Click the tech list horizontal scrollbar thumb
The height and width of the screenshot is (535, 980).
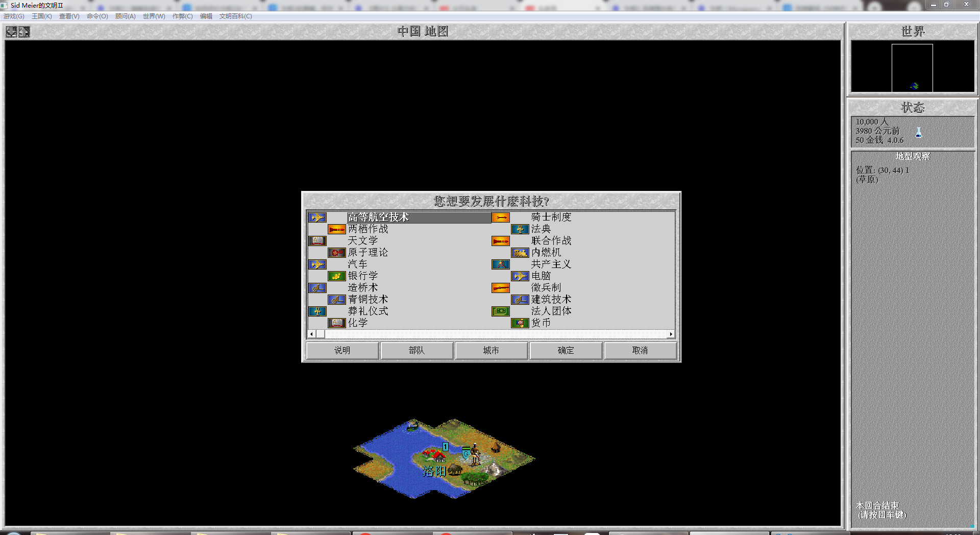(321, 334)
